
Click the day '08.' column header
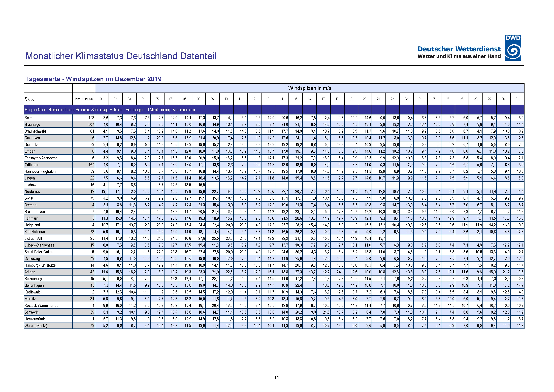coord(199,99)
